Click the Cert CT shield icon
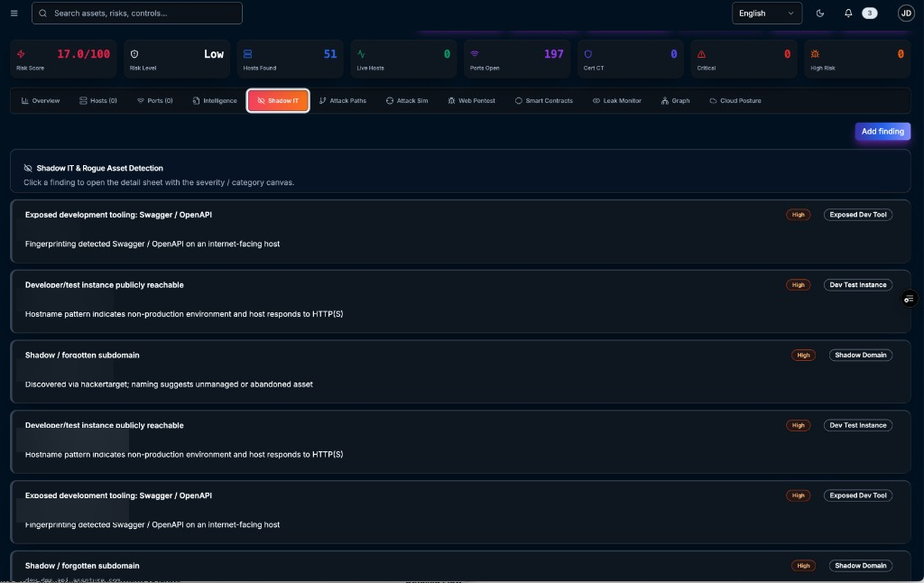The width and height of the screenshot is (924, 583). tap(588, 54)
